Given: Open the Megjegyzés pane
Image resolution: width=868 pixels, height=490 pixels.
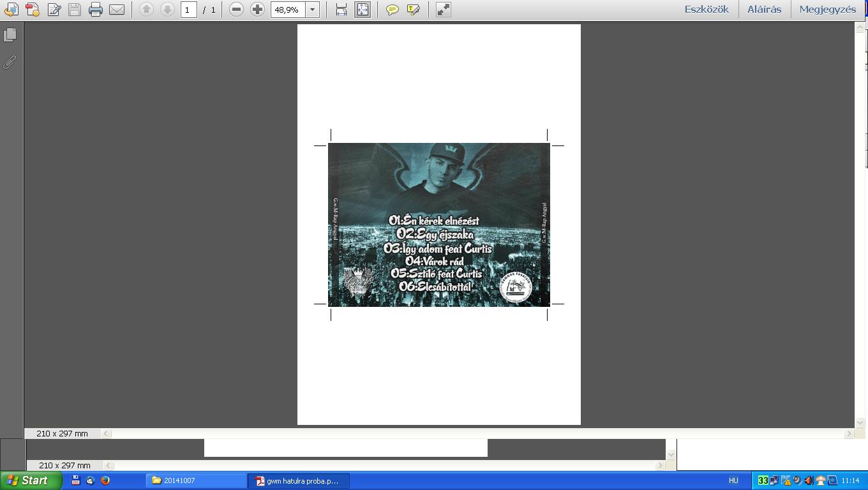Looking at the screenshot, I should click(x=828, y=10).
